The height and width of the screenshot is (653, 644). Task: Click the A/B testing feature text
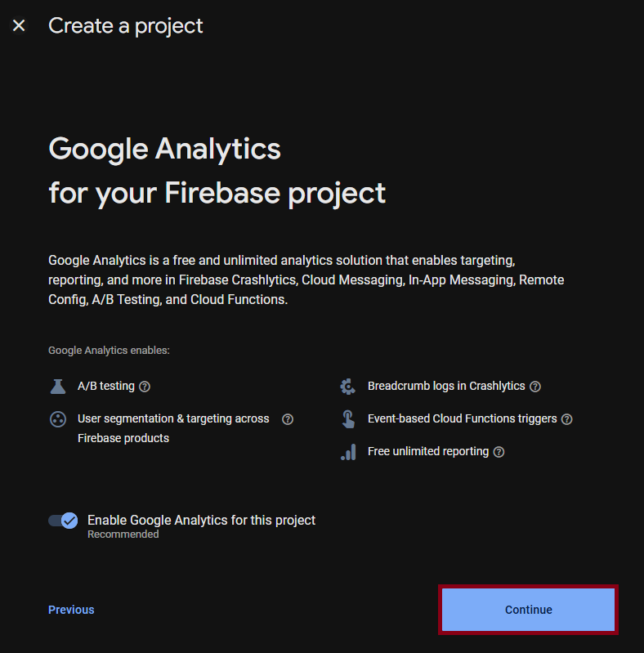click(106, 386)
